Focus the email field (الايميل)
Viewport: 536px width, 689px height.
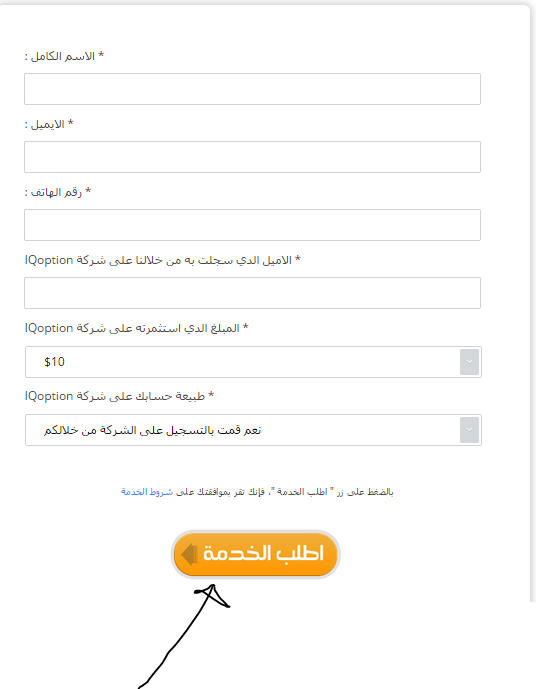point(252,157)
